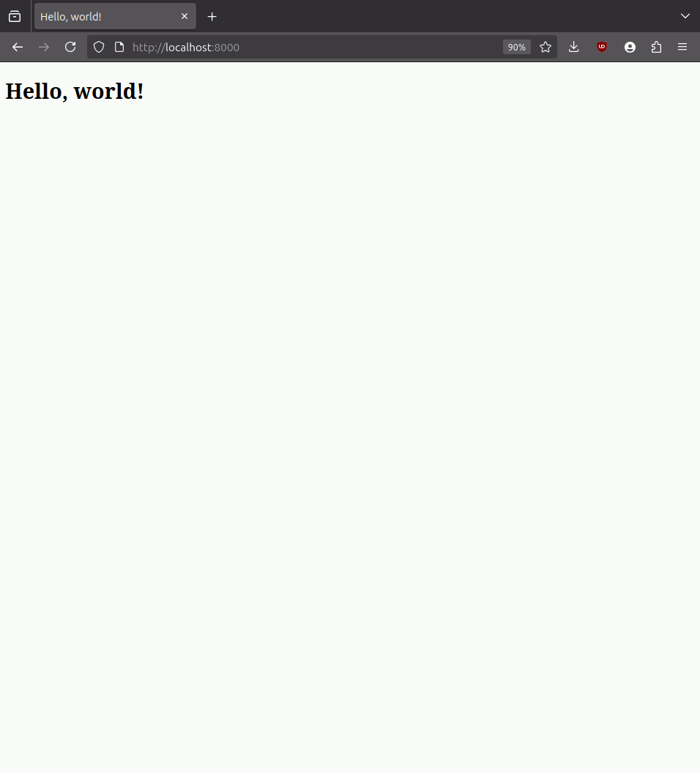Viewport: 700px width, 773px height.
Task: Open the downloads panel
Action: point(574,47)
